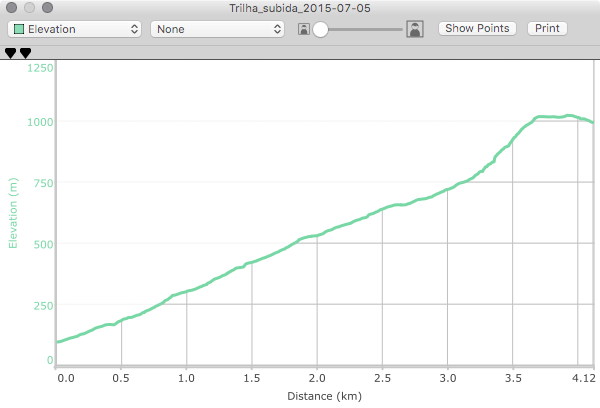
Task: Click the 3.0 distance axis value
Action: 448,378
